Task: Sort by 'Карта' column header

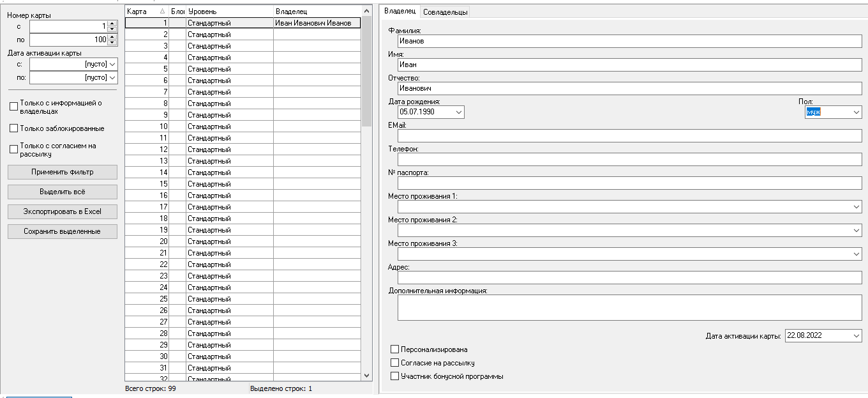Action: (x=147, y=11)
